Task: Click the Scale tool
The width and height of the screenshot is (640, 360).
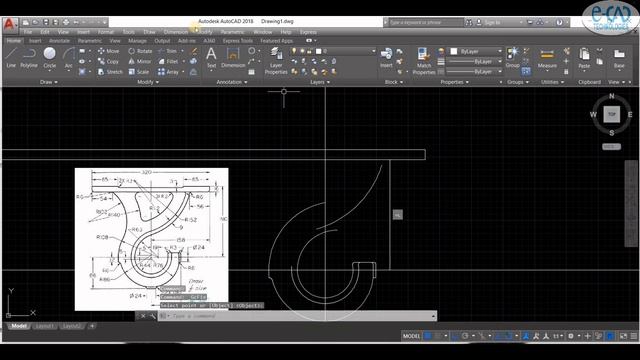Action: (139, 72)
